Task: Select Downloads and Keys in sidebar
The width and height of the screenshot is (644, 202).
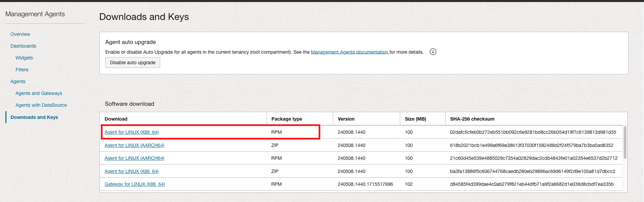Action: [x=34, y=117]
